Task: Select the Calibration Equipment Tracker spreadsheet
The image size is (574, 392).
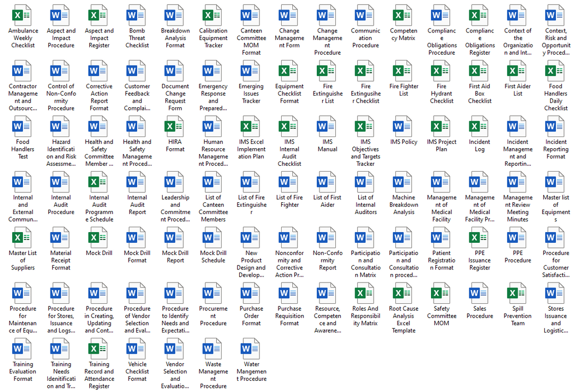Action: click(213, 15)
